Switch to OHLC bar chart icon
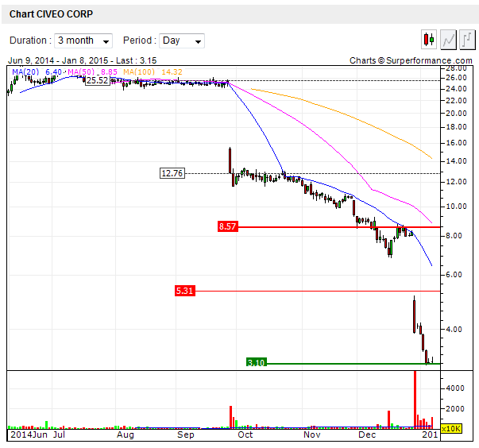 [465, 40]
